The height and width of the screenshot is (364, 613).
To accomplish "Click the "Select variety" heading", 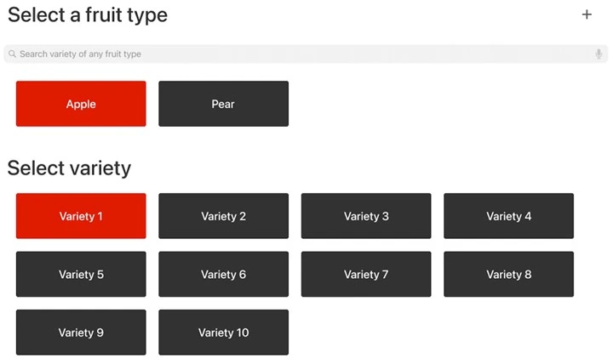I will pos(69,168).
